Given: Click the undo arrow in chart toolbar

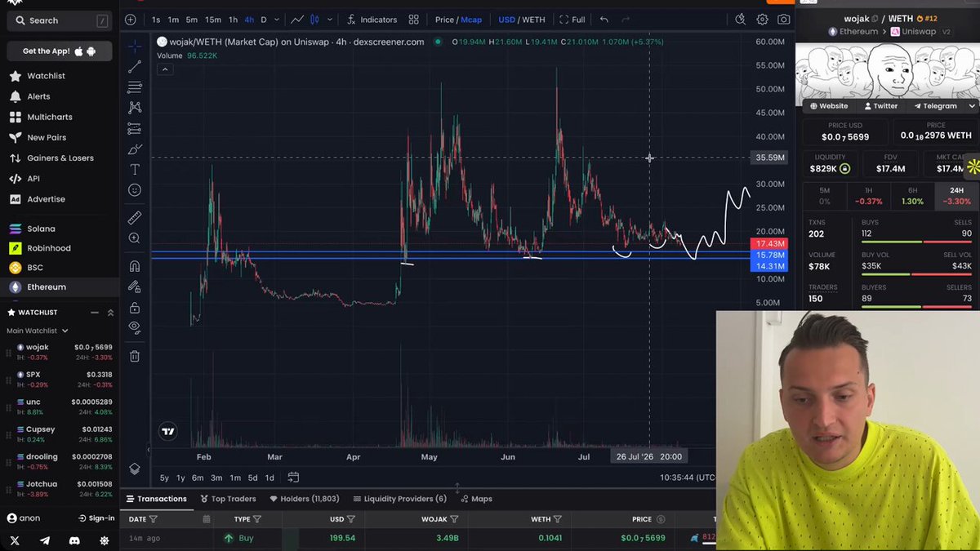Looking at the screenshot, I should pos(604,20).
